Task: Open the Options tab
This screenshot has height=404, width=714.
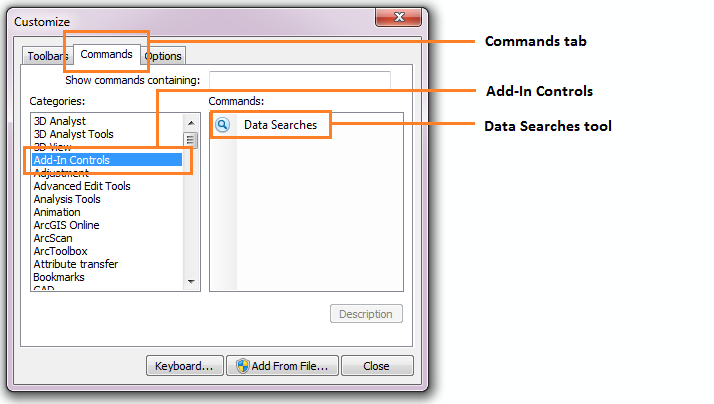Action: coord(163,56)
